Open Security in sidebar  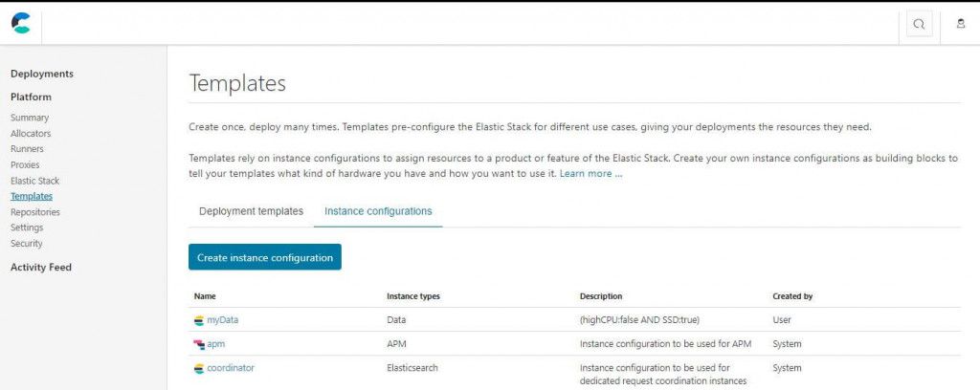(x=26, y=244)
